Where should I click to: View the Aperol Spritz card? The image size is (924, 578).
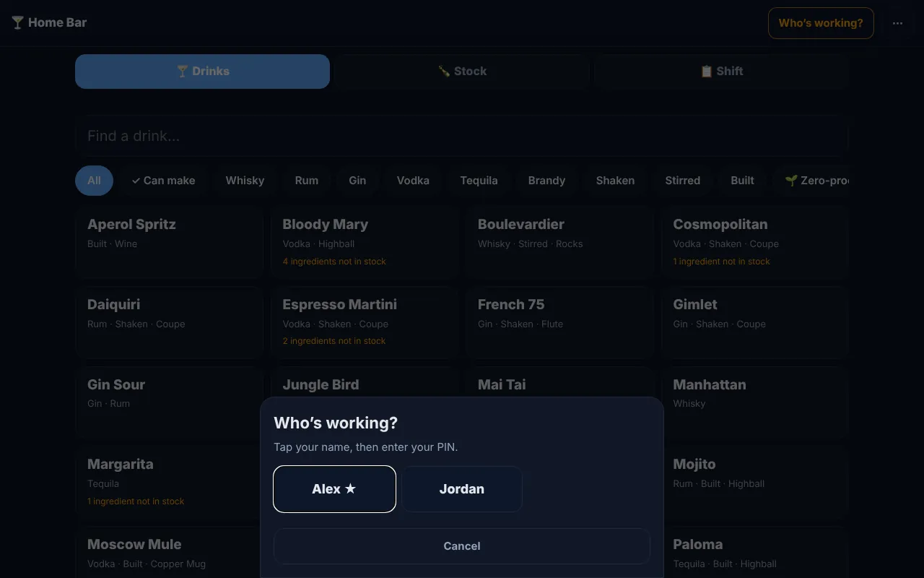coord(169,243)
